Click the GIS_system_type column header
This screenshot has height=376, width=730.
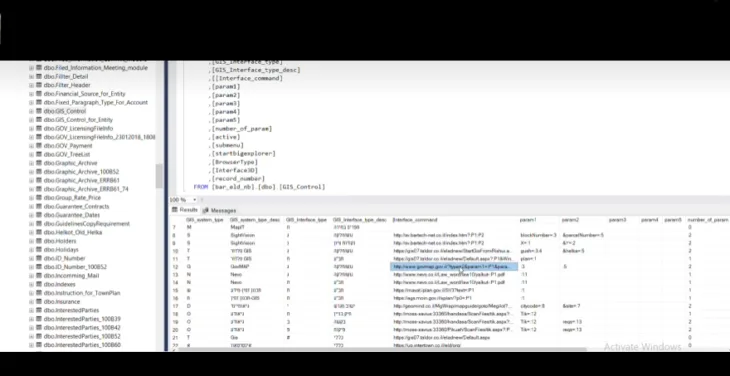[205, 220]
